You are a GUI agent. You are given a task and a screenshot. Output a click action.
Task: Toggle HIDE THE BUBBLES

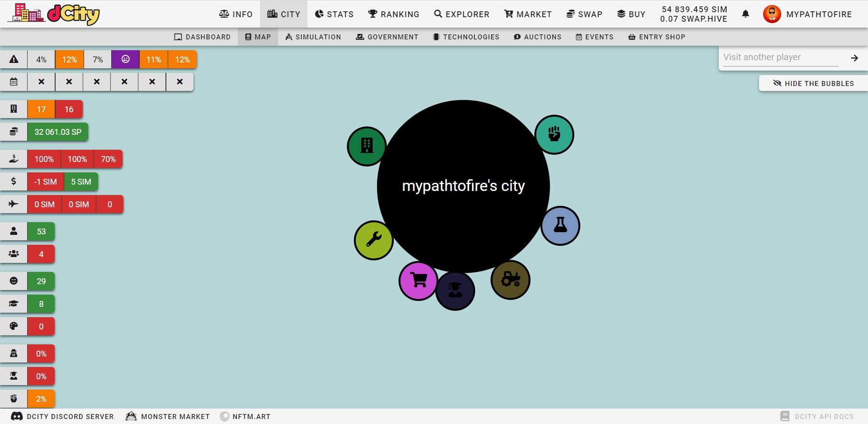pyautogui.click(x=813, y=83)
